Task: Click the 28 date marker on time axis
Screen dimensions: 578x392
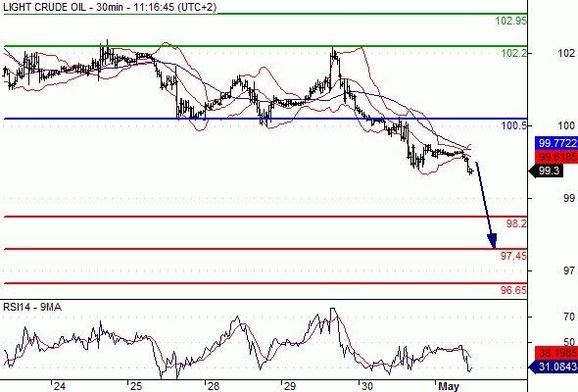Action: point(214,386)
